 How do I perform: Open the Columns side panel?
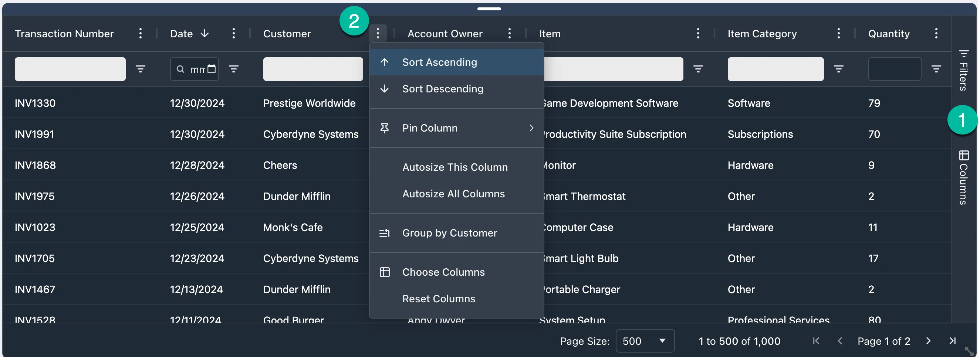(x=963, y=177)
